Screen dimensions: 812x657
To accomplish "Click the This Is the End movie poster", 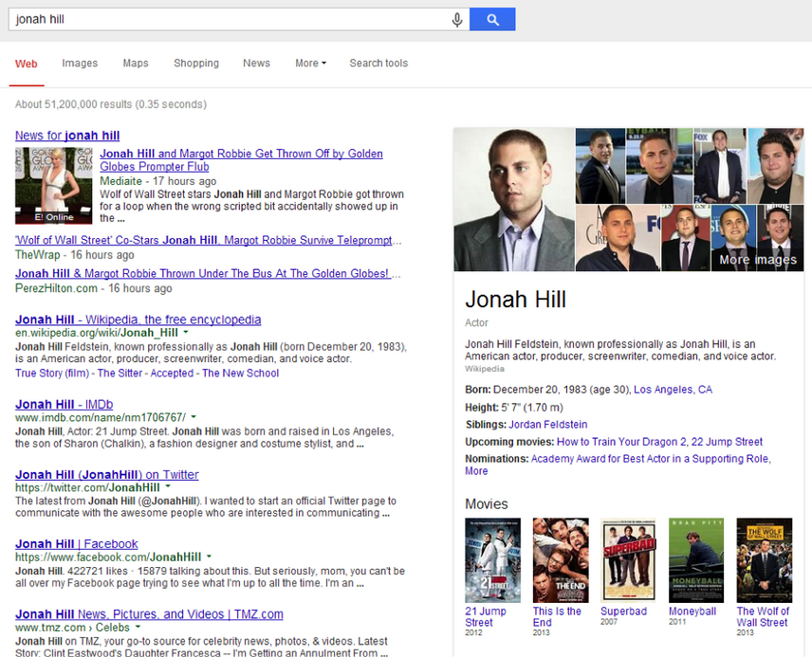I will (x=561, y=560).
